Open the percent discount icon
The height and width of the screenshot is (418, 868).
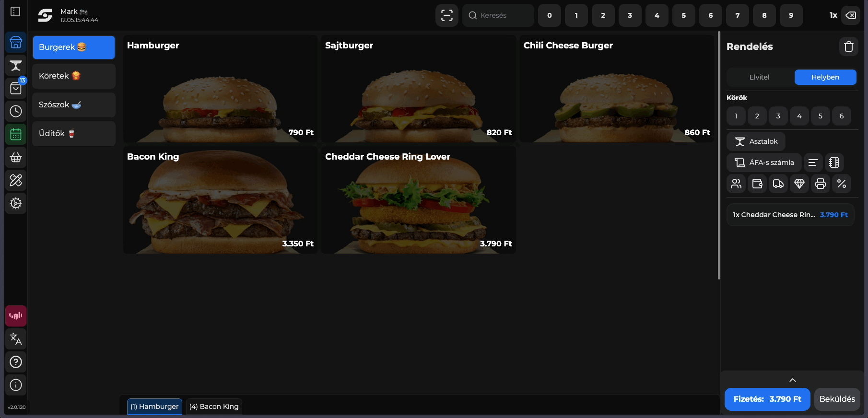coord(841,184)
